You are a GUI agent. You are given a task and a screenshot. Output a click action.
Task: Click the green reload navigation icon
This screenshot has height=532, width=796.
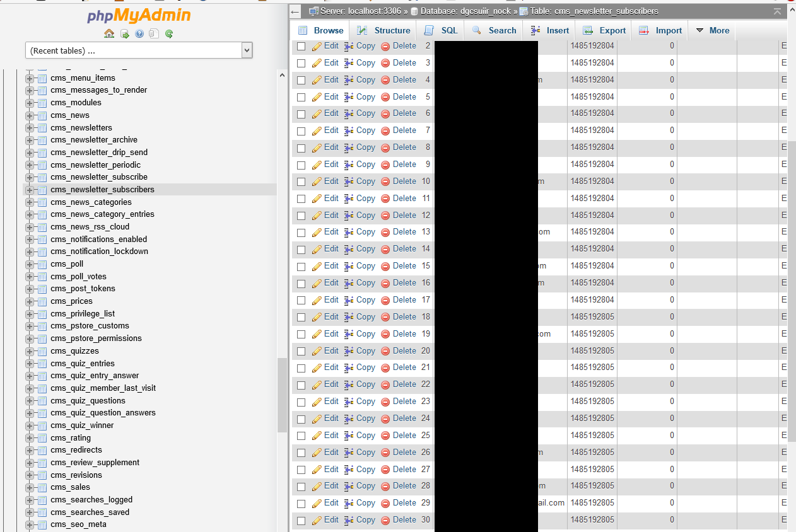tap(169, 34)
